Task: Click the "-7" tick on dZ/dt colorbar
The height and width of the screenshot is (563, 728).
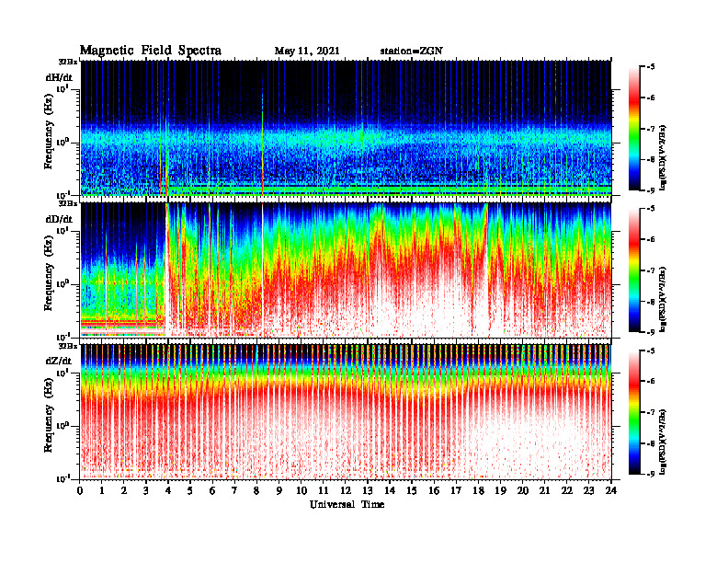Action: coord(650,412)
